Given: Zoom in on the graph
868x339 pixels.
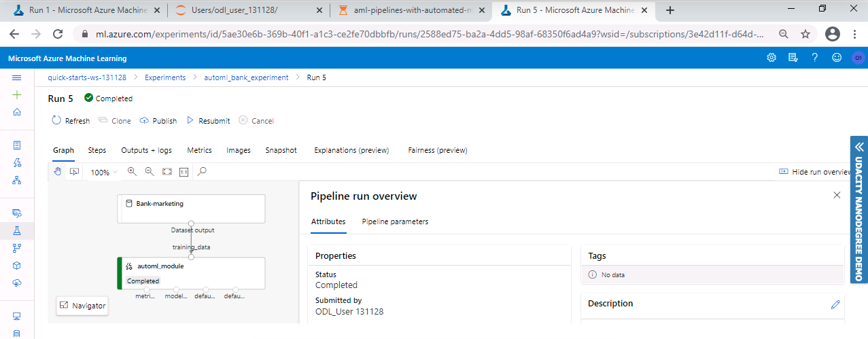Looking at the screenshot, I should [132, 172].
